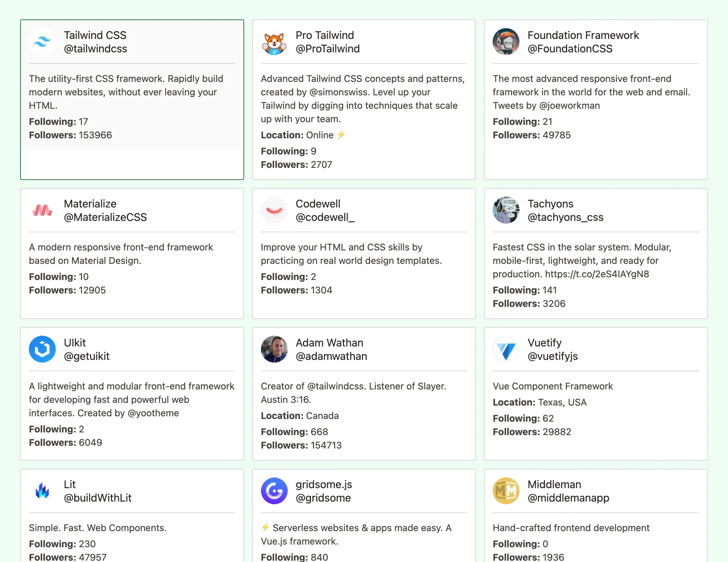Screen dimensions: 728x562
Task: Click the Vuetify card title
Action: [x=544, y=342]
